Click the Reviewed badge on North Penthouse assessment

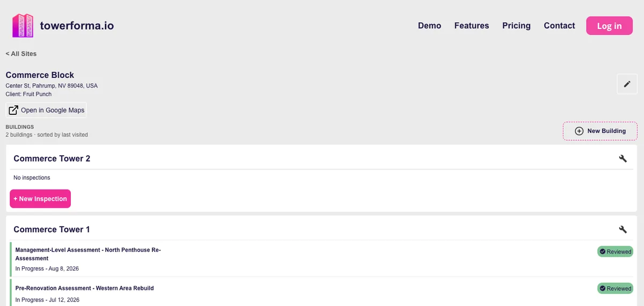pyautogui.click(x=615, y=251)
